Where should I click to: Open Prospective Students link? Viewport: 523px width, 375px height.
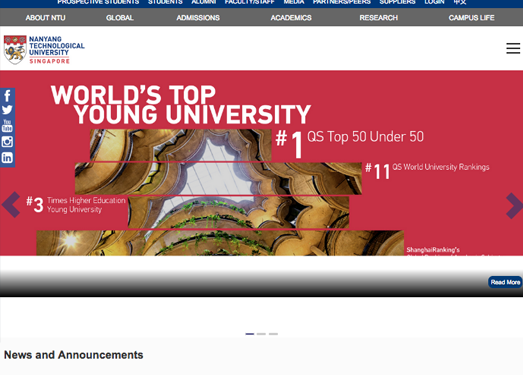(98, 2)
